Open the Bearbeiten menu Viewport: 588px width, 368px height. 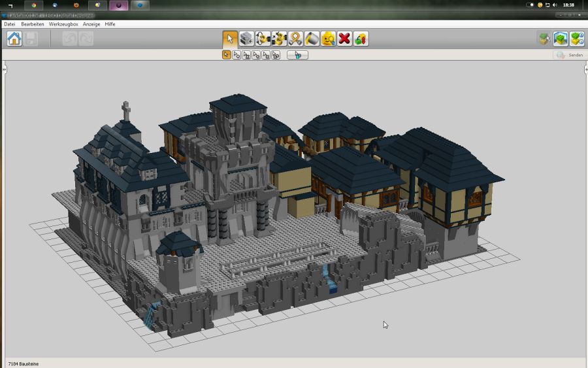33,24
